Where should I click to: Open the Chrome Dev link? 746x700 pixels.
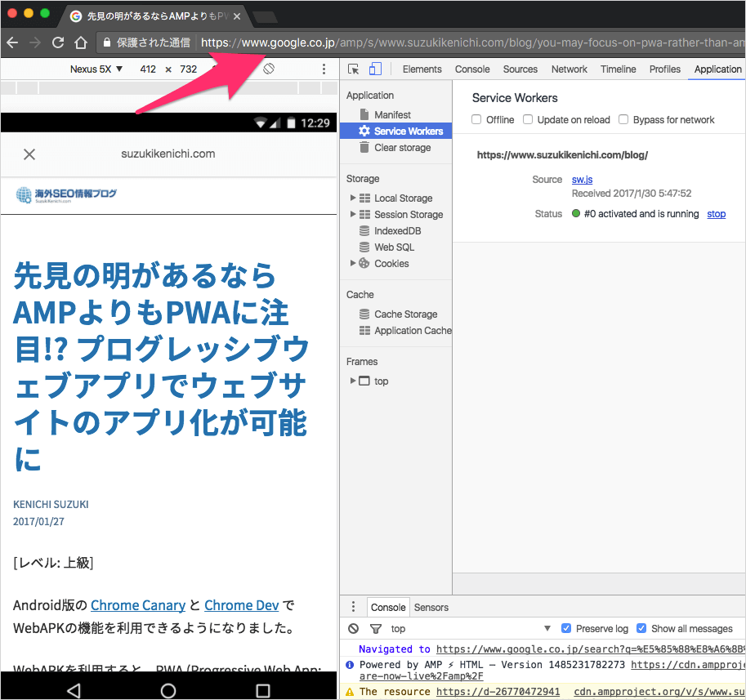pos(241,605)
